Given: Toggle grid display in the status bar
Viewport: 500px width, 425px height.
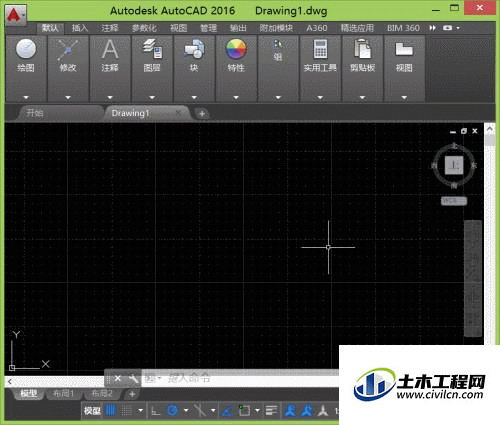Looking at the screenshot, I should [111, 410].
